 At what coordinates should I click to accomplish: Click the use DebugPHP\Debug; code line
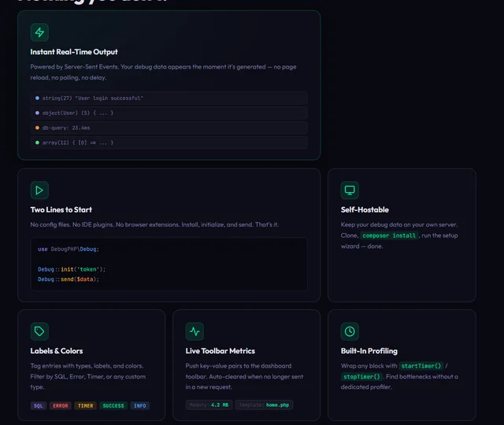tap(69, 249)
